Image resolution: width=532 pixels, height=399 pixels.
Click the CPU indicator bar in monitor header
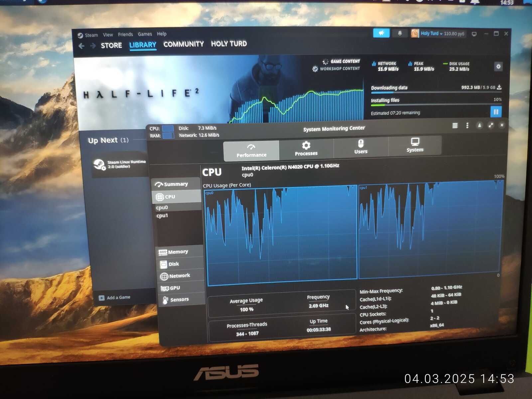(x=168, y=128)
